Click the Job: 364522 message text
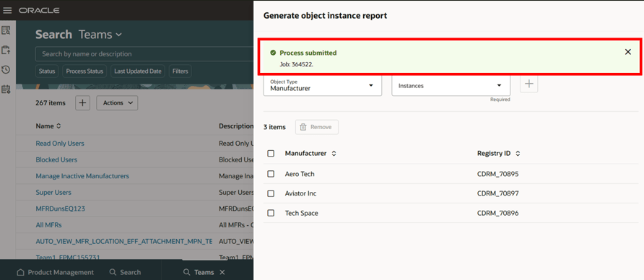 tap(297, 64)
